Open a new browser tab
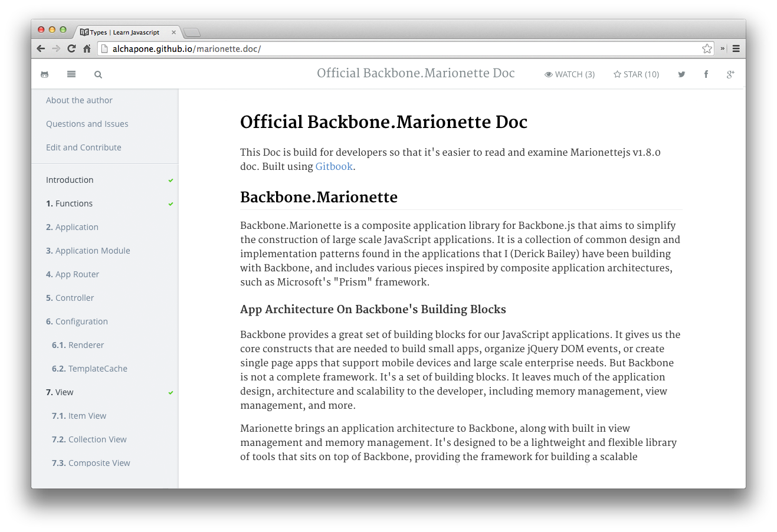The image size is (777, 532). pyautogui.click(x=192, y=32)
